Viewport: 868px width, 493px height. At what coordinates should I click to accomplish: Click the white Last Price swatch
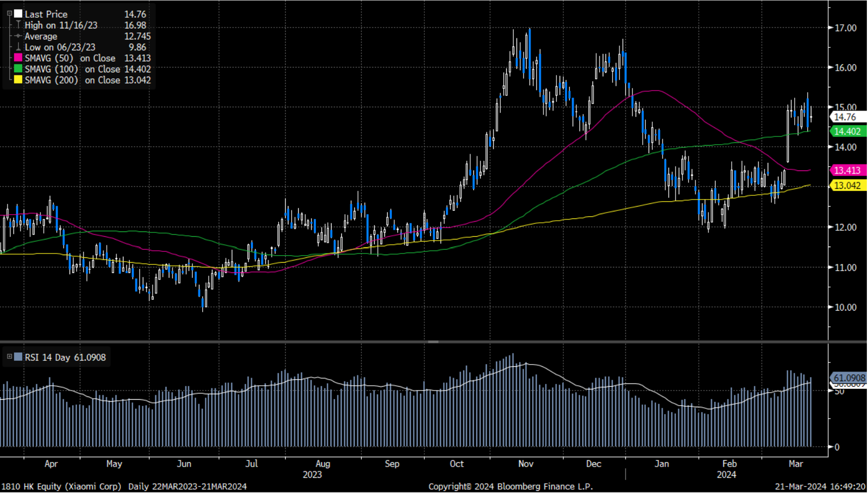[18, 14]
